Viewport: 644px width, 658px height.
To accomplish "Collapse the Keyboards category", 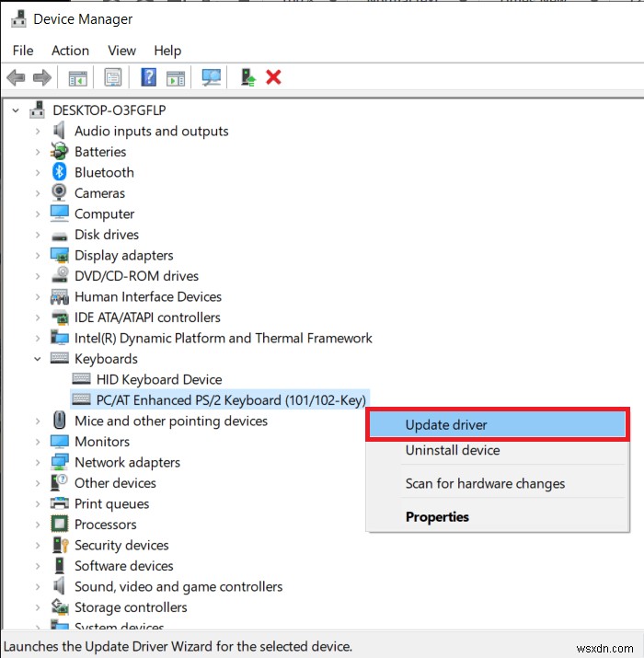I will tap(38, 359).
